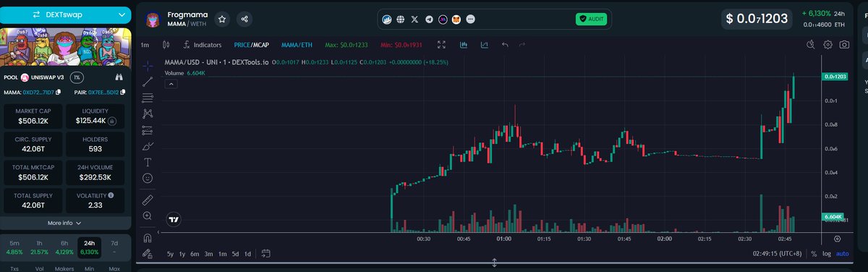Select the crosshair cursor tool
The height and width of the screenshot is (272, 868).
148,65
